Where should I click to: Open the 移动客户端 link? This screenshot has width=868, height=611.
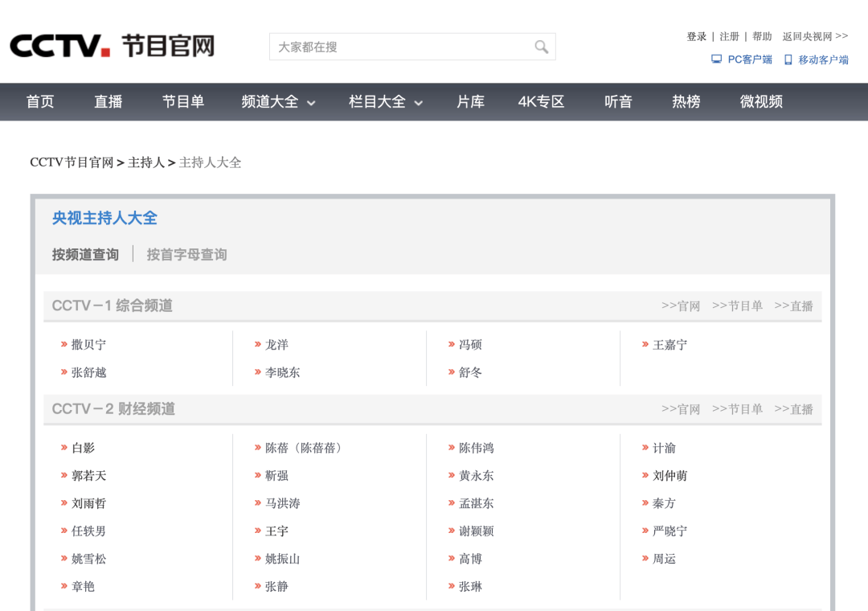pos(816,59)
